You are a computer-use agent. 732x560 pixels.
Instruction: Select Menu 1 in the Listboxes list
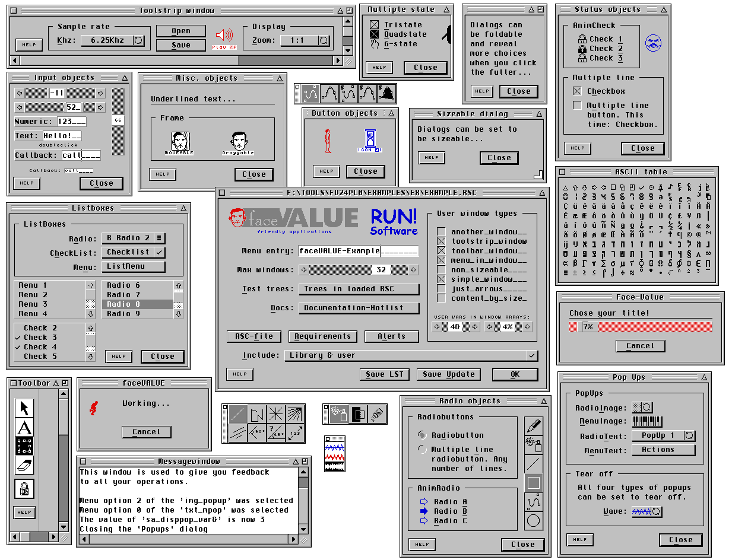coord(50,285)
